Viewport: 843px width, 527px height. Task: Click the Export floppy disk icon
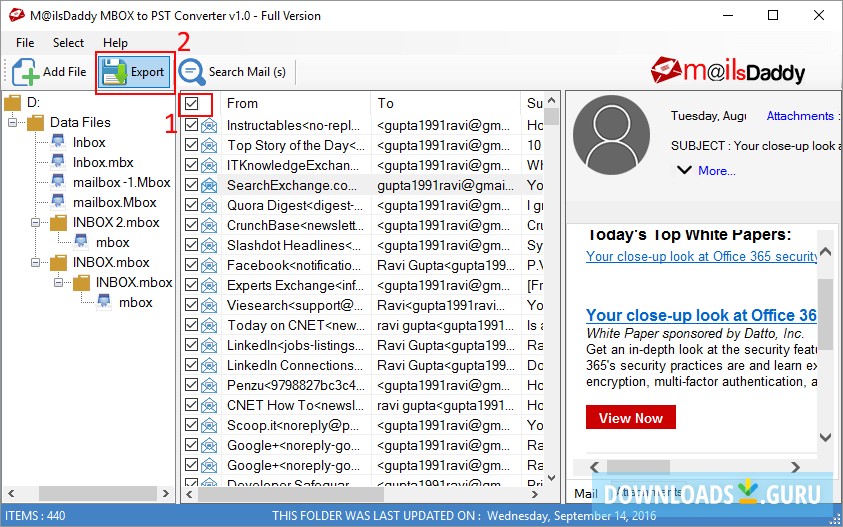(114, 72)
